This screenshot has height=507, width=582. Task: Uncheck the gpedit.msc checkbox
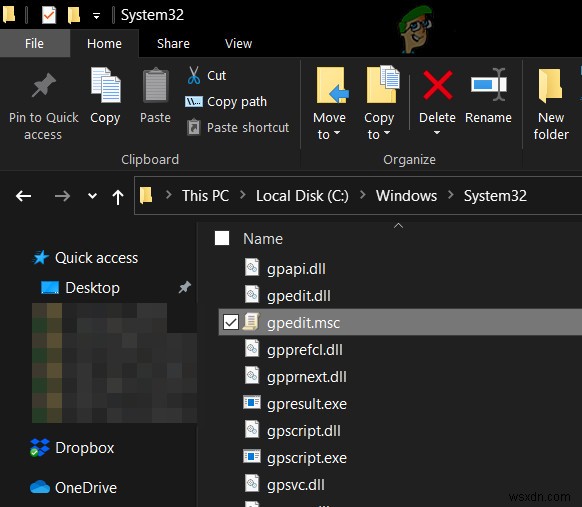click(230, 322)
